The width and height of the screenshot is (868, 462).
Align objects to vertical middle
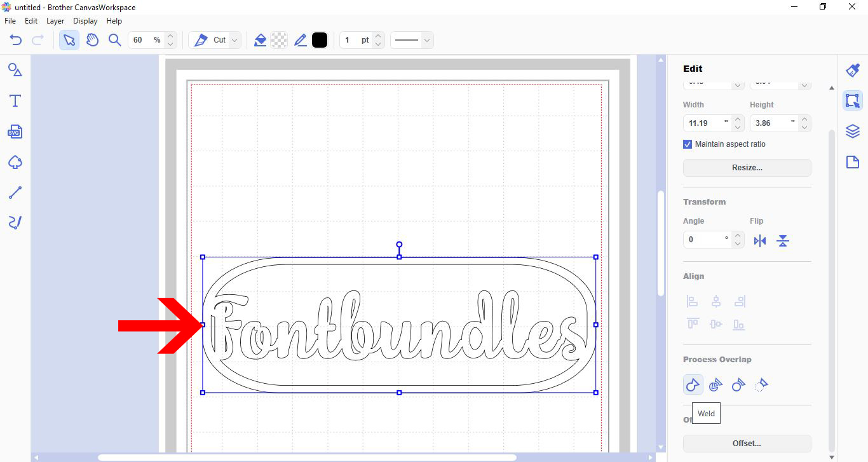715,324
